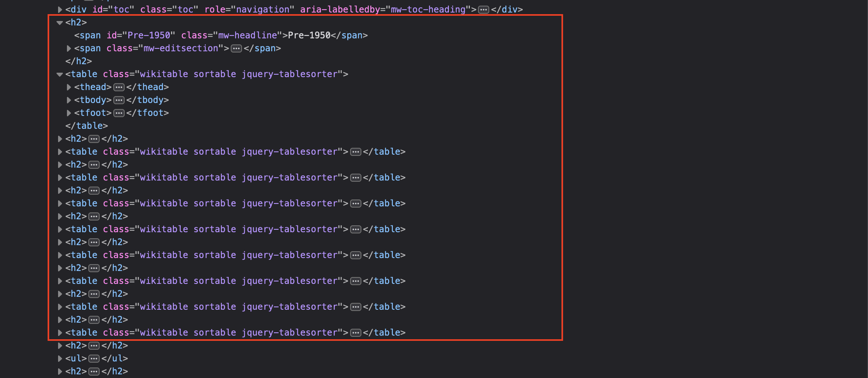Click ellipsis badge of h2 just below ul
Screen dimensions: 868x378
94,372
